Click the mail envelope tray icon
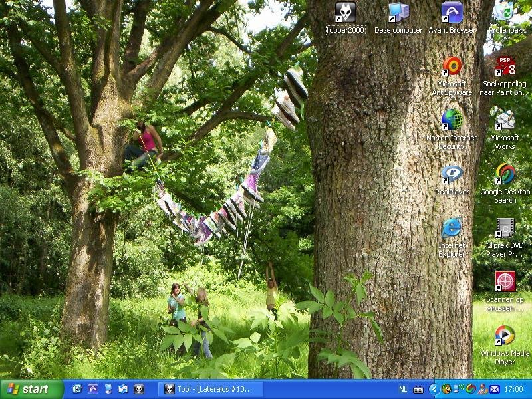Viewport: 532px width, 399px height. (x=494, y=389)
